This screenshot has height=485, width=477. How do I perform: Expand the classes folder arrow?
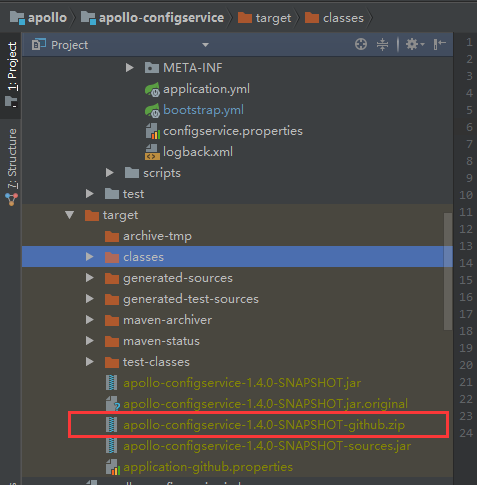point(89,257)
